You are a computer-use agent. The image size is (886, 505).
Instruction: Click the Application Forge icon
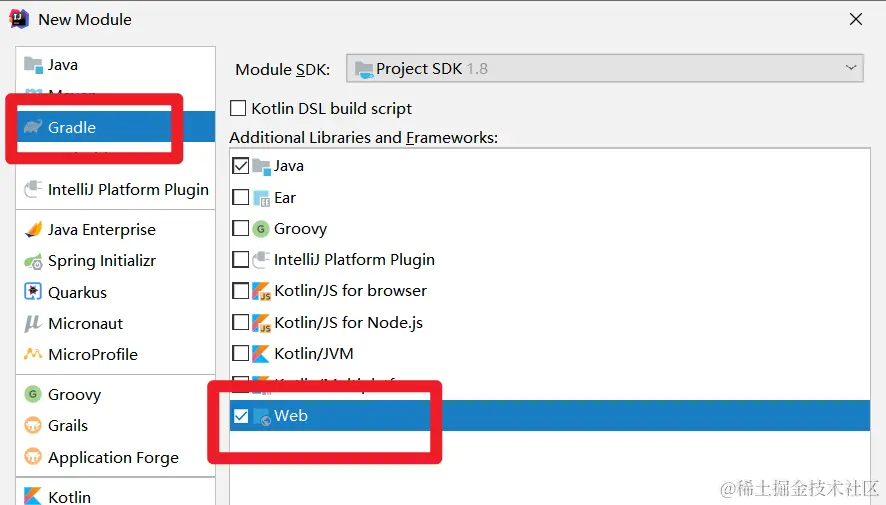pos(33,456)
